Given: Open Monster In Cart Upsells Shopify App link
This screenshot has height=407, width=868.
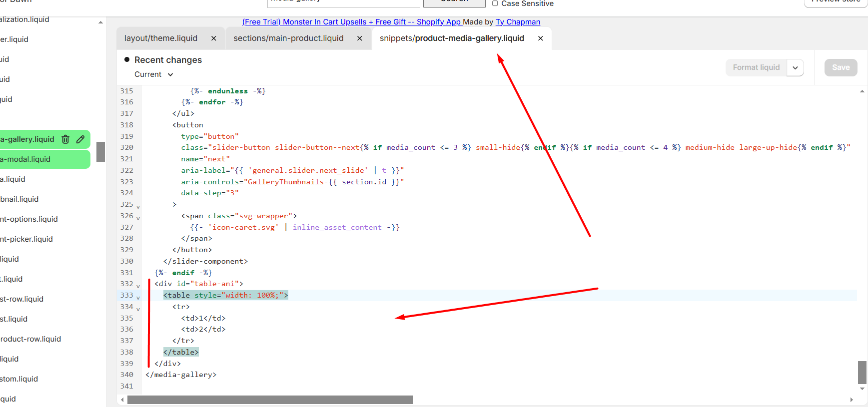Looking at the screenshot, I should 352,22.
